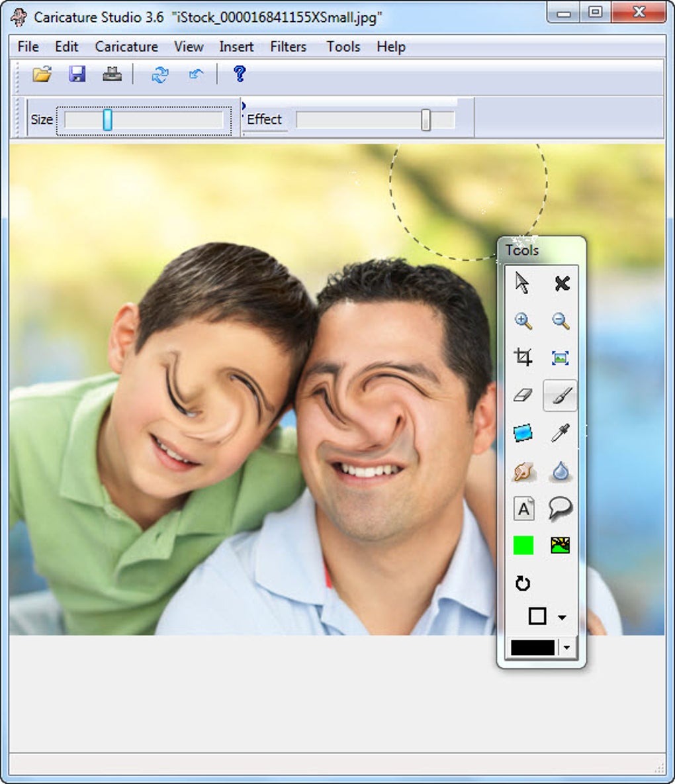Select the zoom in magnifier tool
Image resolution: width=675 pixels, height=784 pixels.
click(523, 321)
